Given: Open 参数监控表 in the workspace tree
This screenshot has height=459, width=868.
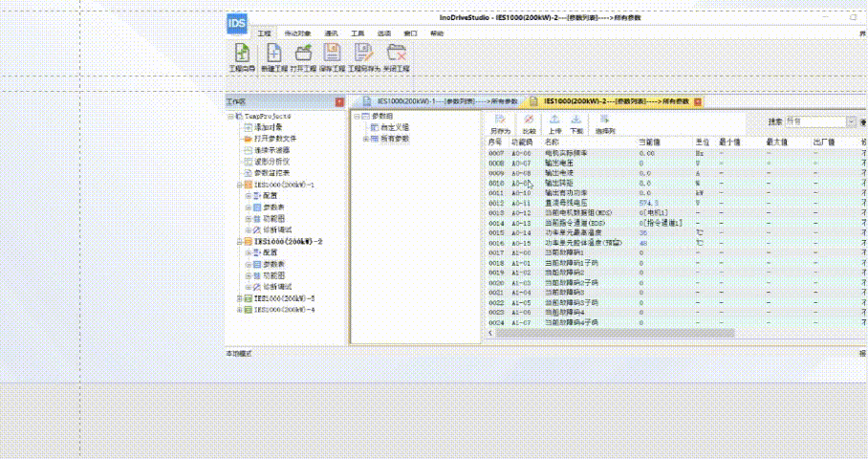Looking at the screenshot, I should (271, 173).
